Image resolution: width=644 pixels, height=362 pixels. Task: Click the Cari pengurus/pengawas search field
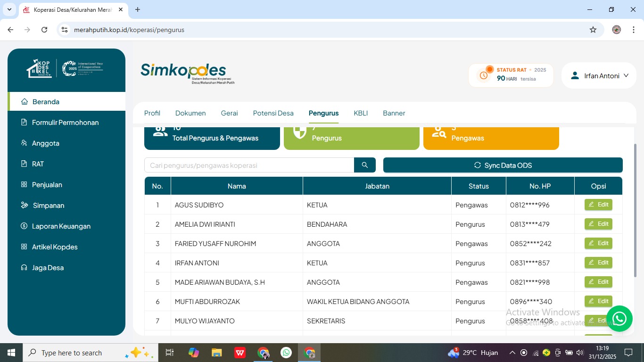pyautogui.click(x=249, y=165)
